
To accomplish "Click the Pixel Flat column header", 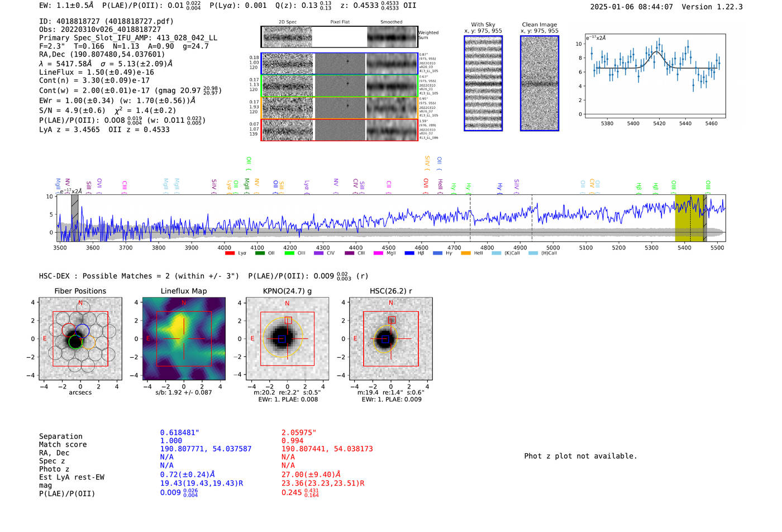I will click(340, 22).
